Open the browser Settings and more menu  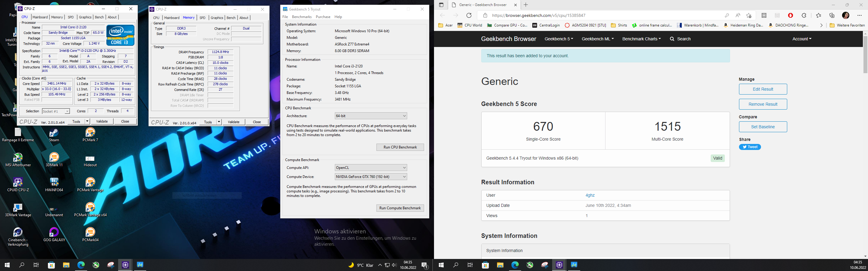[859, 15]
